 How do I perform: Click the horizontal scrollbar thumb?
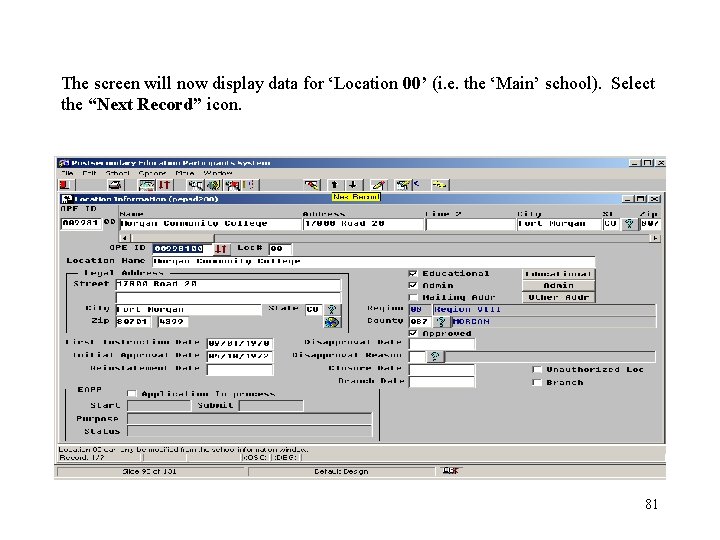[x=172, y=238]
